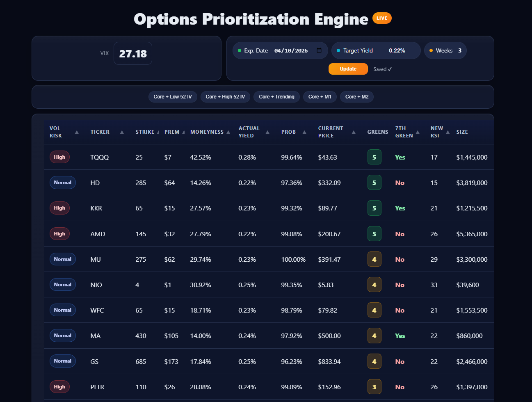
Task: Click the LIVE status badge
Action: click(382, 18)
